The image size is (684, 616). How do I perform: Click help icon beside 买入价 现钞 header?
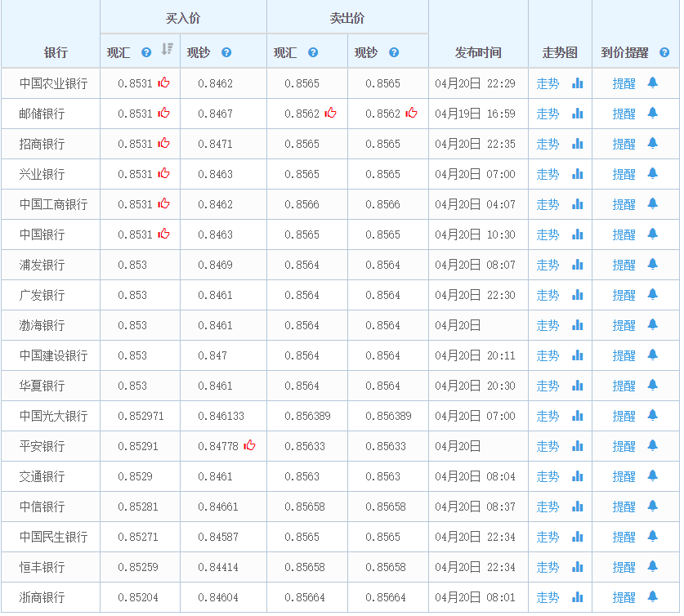click(x=226, y=52)
